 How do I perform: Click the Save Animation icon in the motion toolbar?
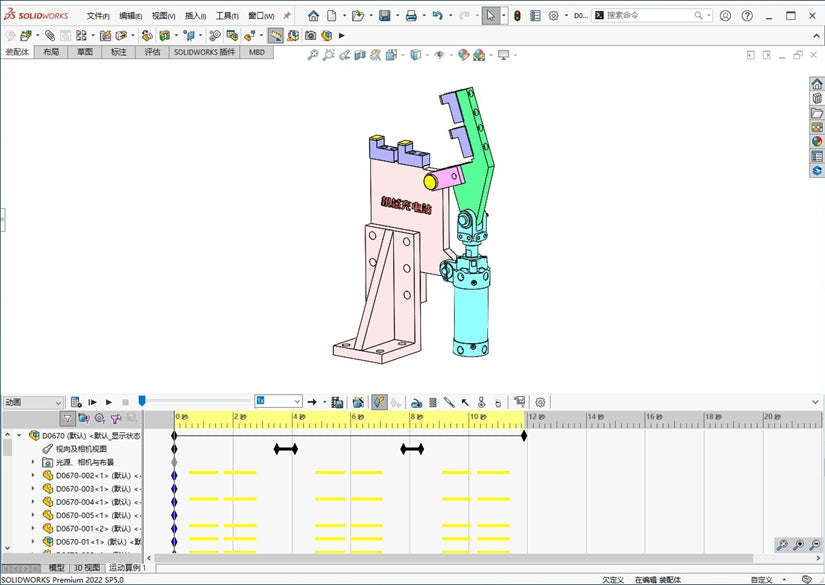pos(337,402)
